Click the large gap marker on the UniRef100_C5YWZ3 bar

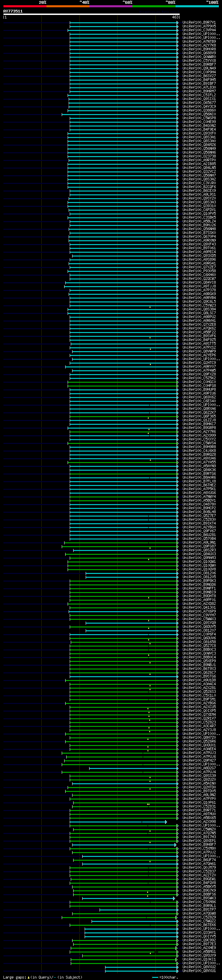(x=150, y=307)
